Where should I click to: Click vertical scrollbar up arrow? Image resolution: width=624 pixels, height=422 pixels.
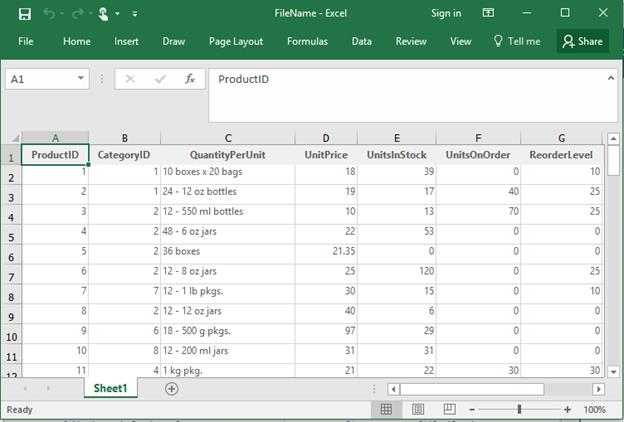point(613,139)
